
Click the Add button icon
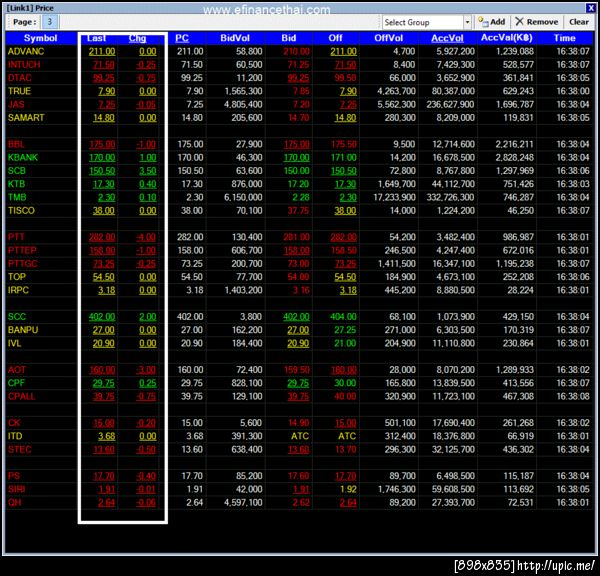[483, 22]
